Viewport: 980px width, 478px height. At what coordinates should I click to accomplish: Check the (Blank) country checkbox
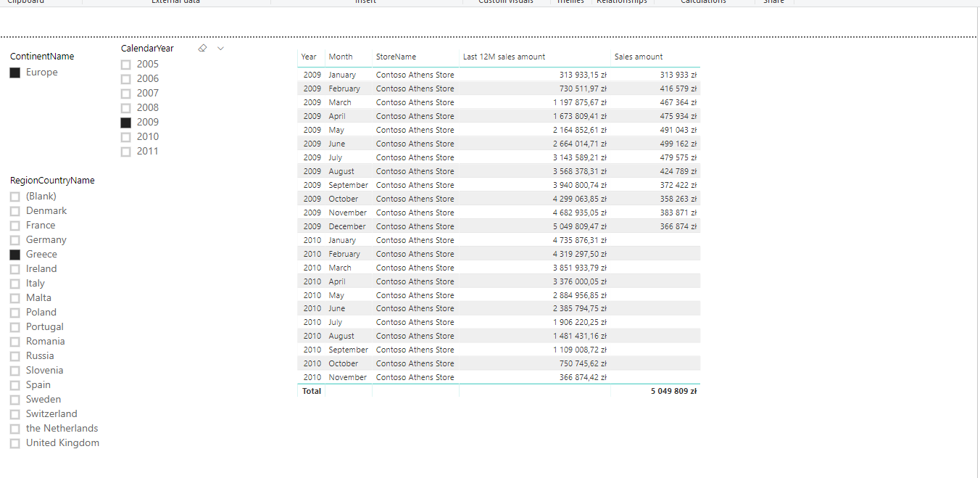tap(15, 197)
